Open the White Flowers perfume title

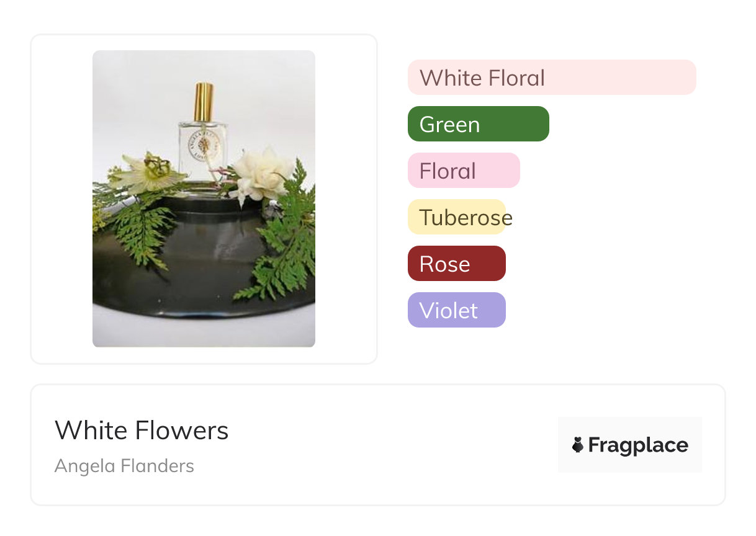tap(142, 430)
